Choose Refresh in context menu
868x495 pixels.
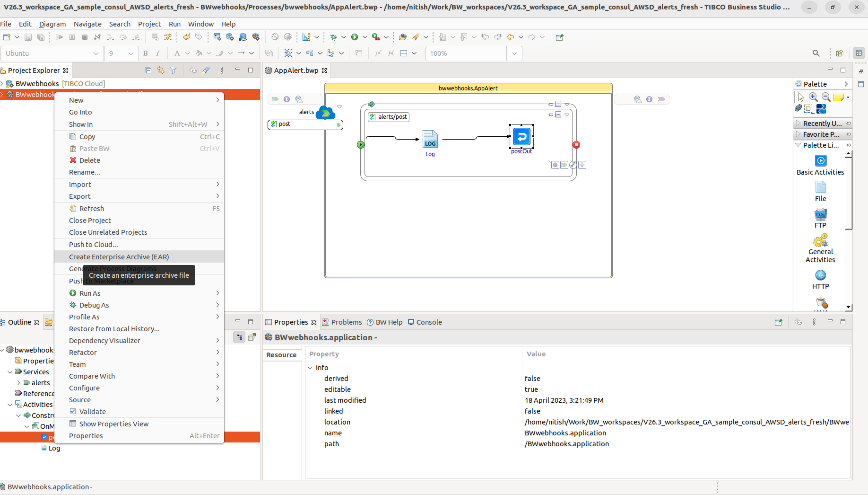click(x=139, y=209)
